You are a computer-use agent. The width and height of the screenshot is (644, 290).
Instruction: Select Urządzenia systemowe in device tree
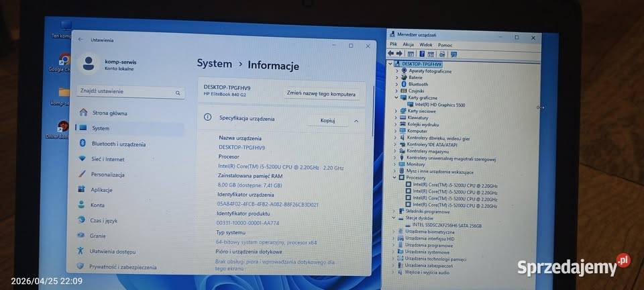[427, 252]
